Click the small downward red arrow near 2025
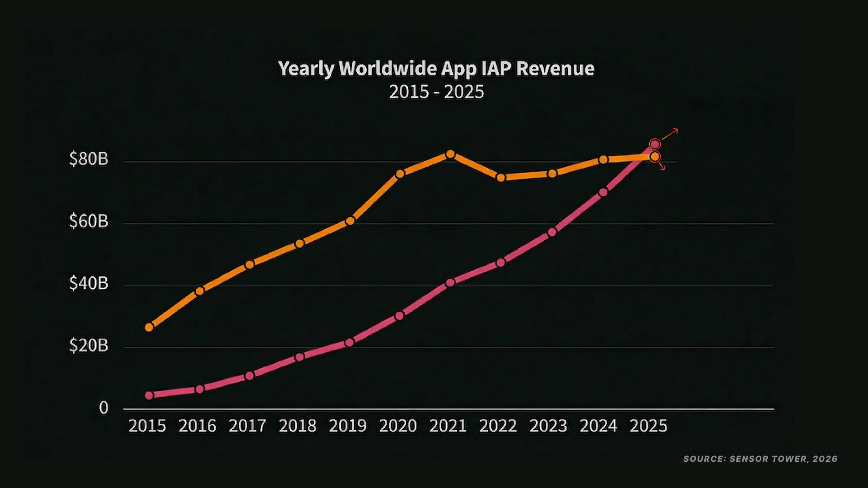 (x=662, y=166)
